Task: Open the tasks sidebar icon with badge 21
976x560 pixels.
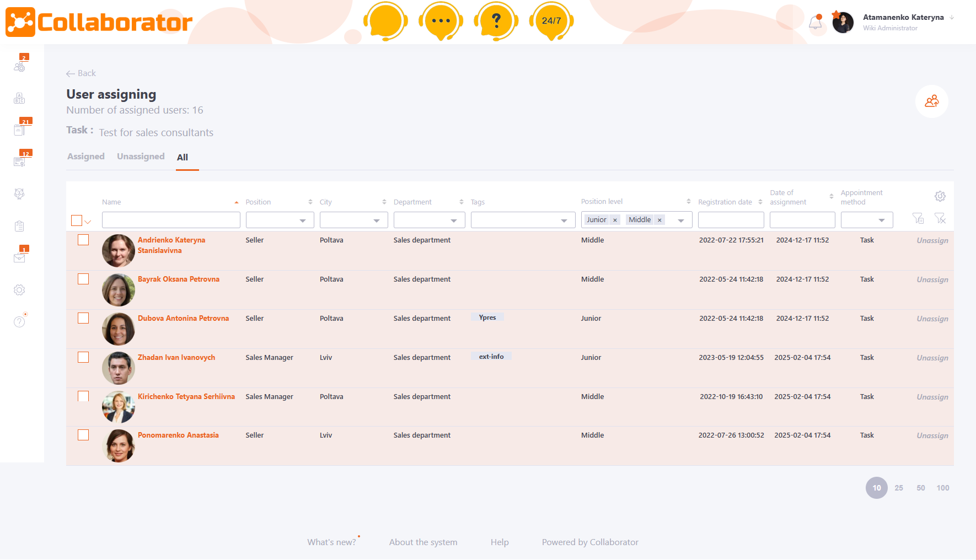Action: (19, 130)
